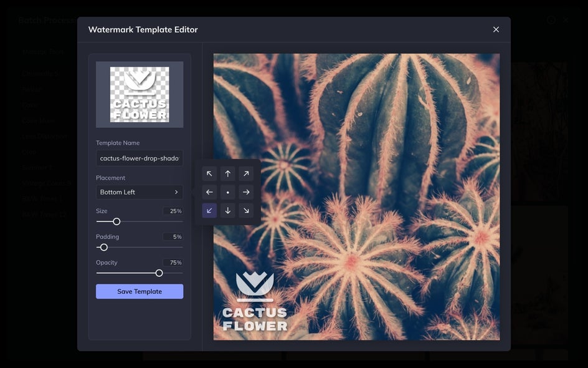Click the highlighted bottom-left placement arrow
The width and height of the screenshot is (588, 368).
(x=209, y=211)
